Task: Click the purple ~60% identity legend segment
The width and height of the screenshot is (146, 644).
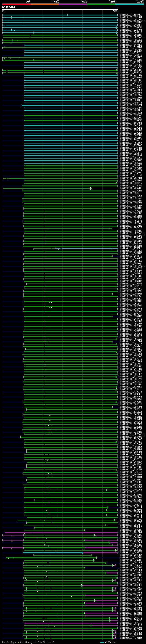Action: click(73, 4)
